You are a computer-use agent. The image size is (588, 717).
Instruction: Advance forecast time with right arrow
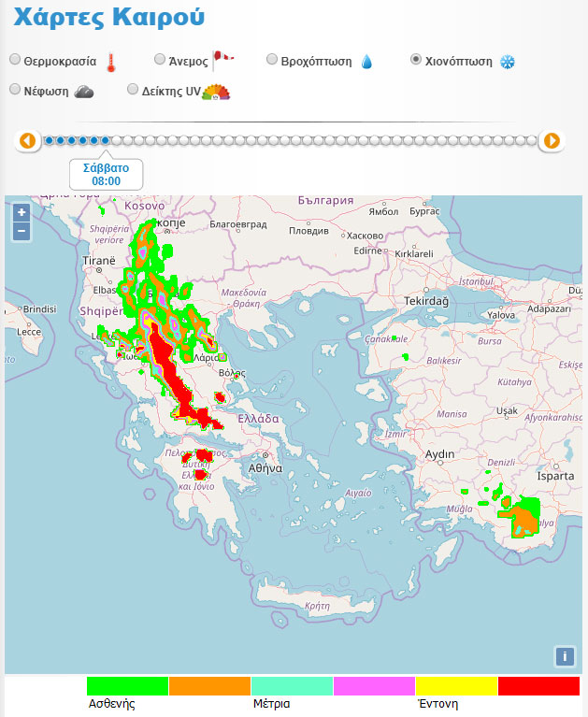[552, 141]
